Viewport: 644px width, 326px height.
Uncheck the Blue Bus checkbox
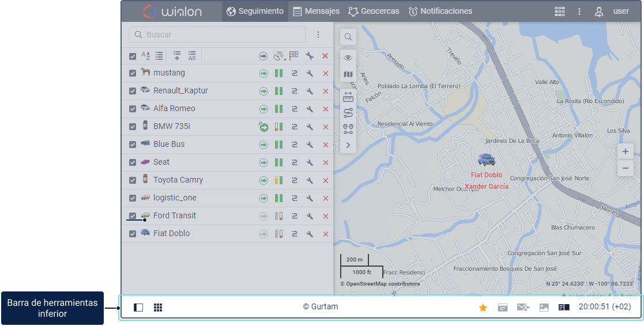point(132,145)
